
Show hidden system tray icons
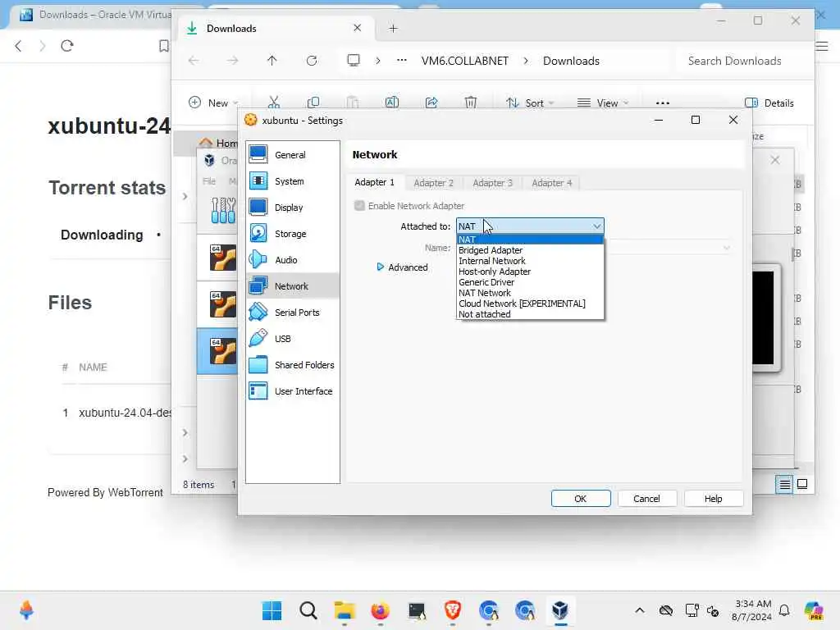[640, 610]
